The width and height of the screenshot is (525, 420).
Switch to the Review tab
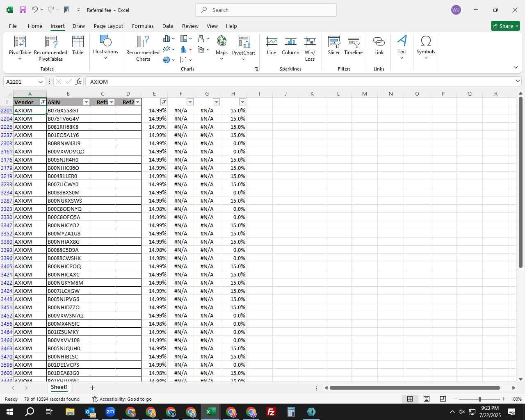coord(190,26)
